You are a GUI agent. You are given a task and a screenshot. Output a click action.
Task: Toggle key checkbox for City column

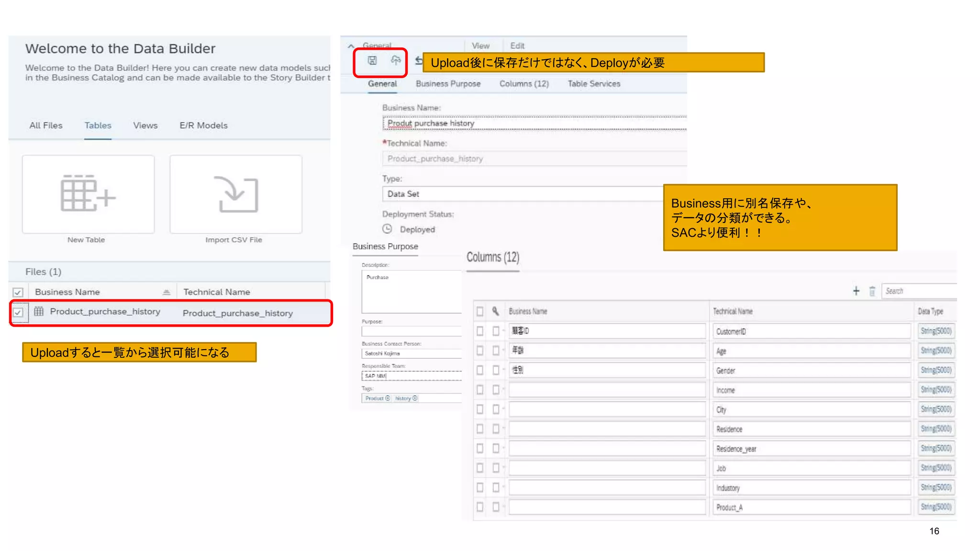coord(496,409)
